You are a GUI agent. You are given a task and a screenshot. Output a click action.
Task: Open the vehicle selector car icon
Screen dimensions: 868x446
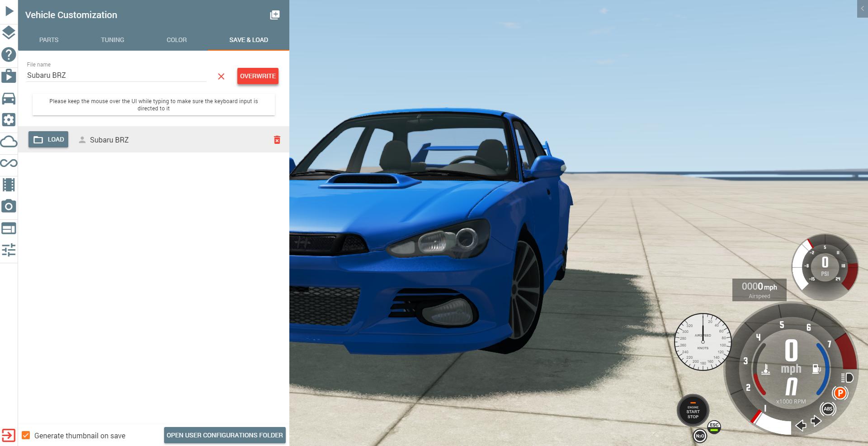[x=8, y=99]
